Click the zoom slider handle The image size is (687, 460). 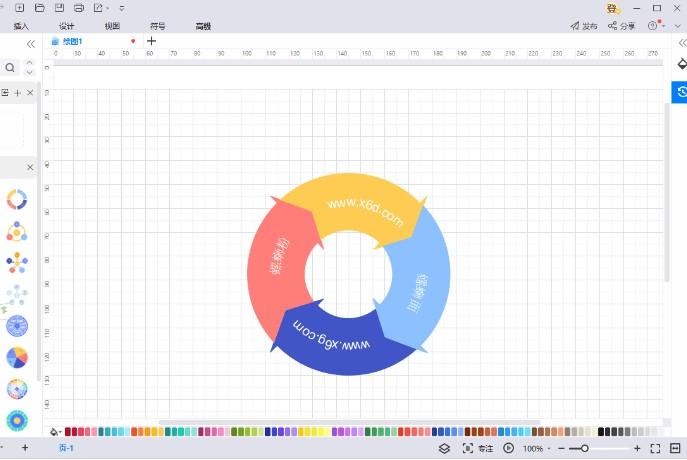click(585, 448)
